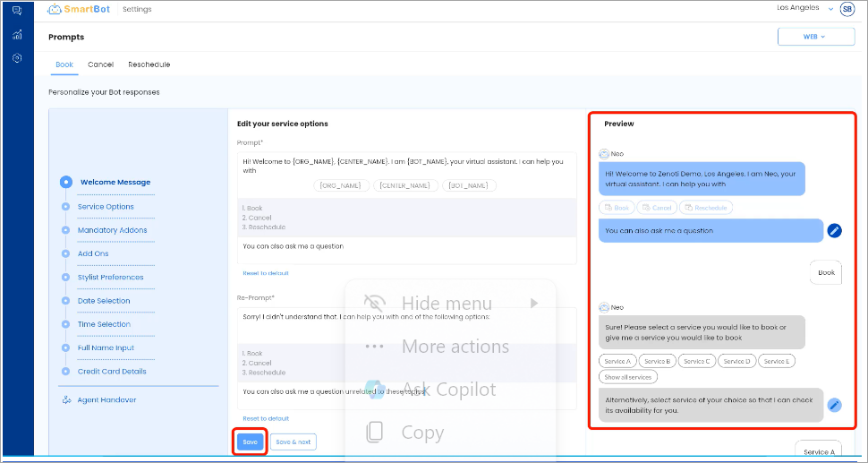This screenshot has height=463, width=868.
Task: Click Ask Copilot in overlay menu
Action: 449,390
